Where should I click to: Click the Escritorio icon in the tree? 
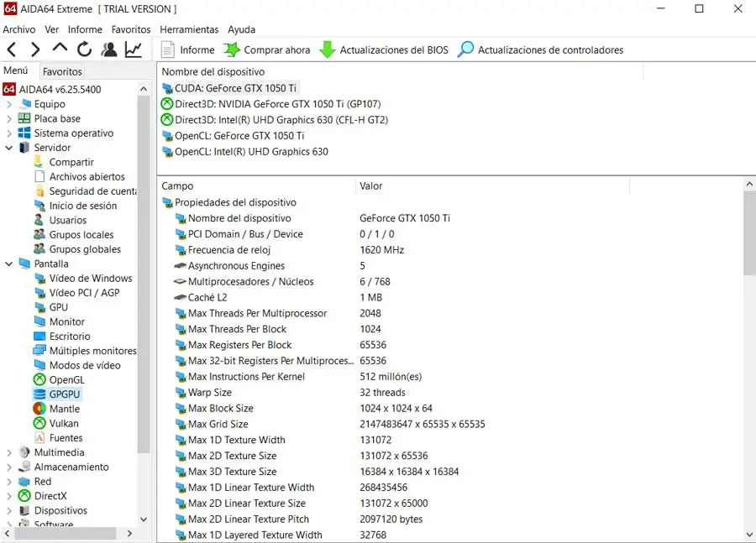(x=40, y=336)
